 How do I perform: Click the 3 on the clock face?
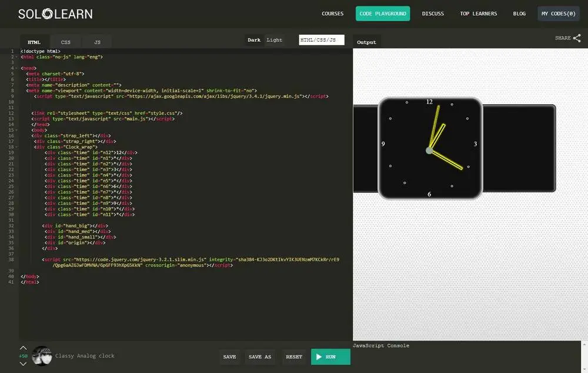475,144
